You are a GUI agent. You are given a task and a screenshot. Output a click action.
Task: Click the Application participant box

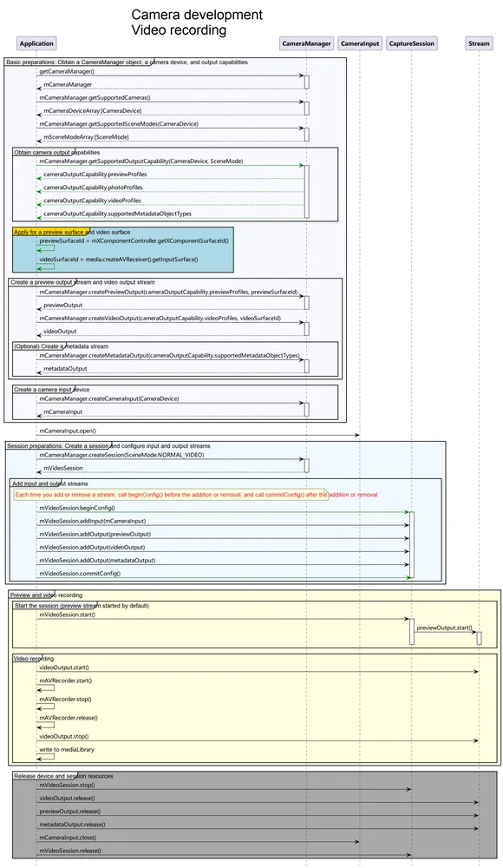pos(36,43)
